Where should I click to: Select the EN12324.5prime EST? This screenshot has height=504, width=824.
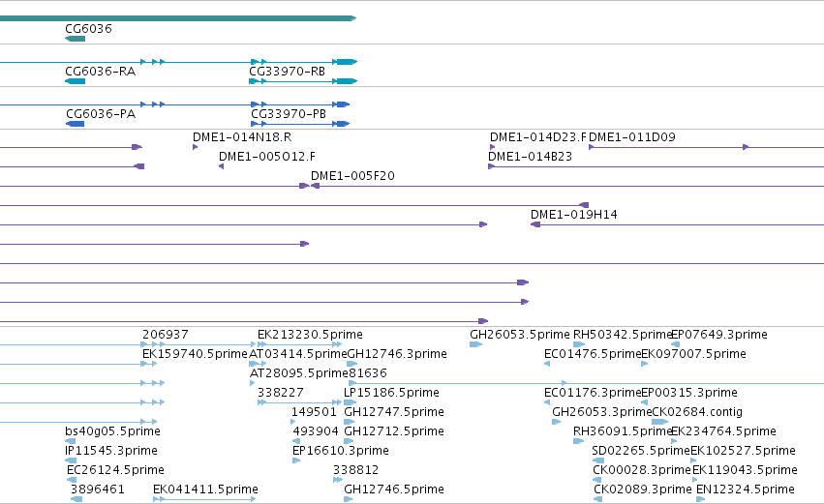coord(746,489)
